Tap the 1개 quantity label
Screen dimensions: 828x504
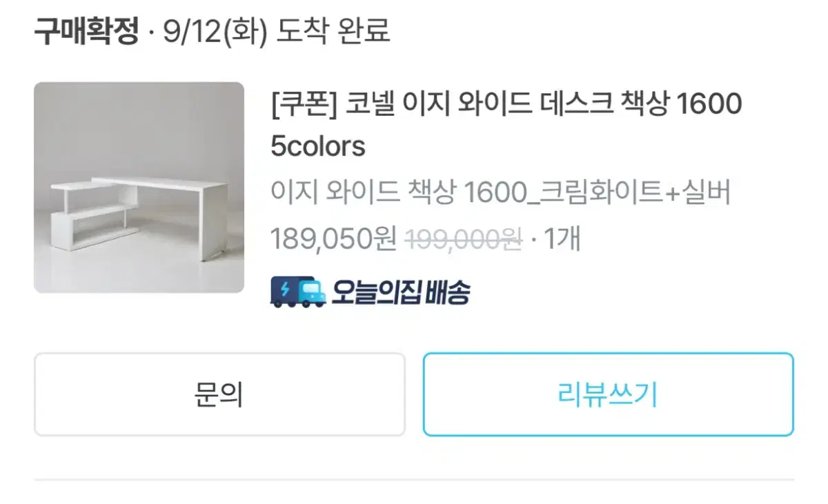pyautogui.click(x=562, y=239)
